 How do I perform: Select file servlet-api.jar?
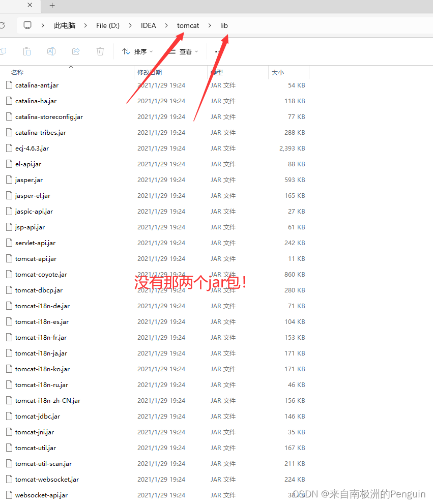pos(35,243)
